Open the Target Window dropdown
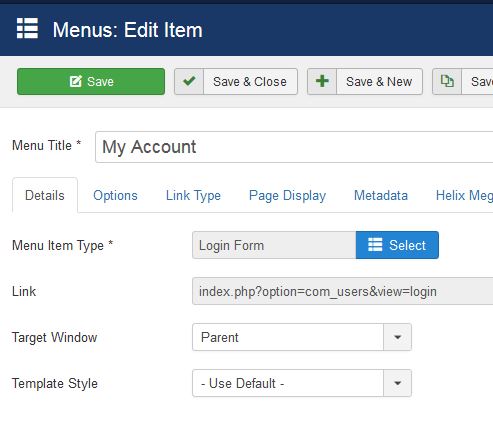The image size is (493, 434). click(x=302, y=337)
